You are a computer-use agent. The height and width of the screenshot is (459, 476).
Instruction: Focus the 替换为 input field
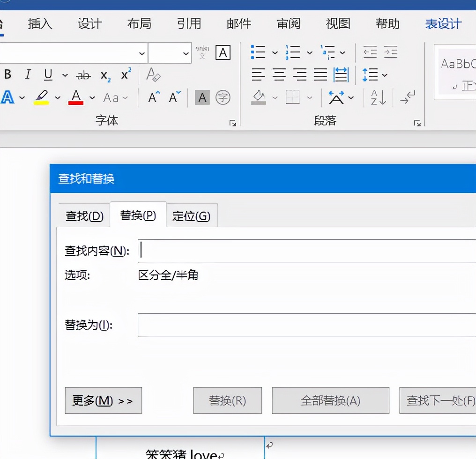point(307,325)
